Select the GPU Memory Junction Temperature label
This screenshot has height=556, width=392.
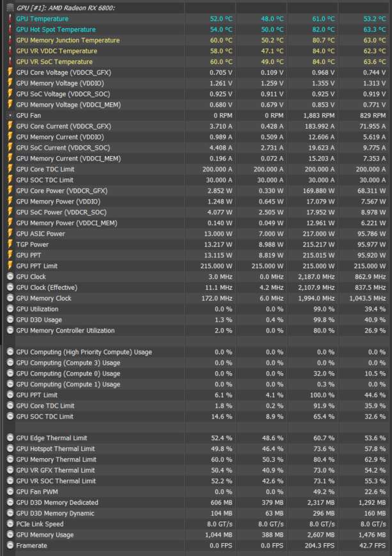coord(68,40)
